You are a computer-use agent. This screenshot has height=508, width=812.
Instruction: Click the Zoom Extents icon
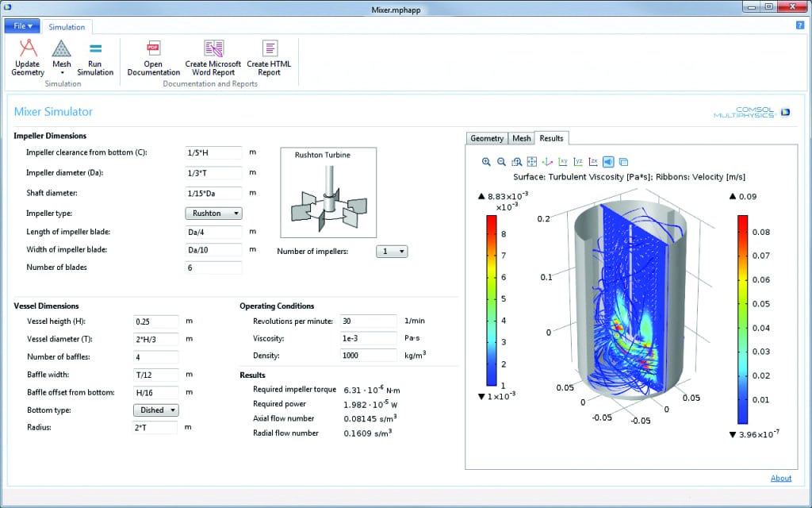click(532, 162)
